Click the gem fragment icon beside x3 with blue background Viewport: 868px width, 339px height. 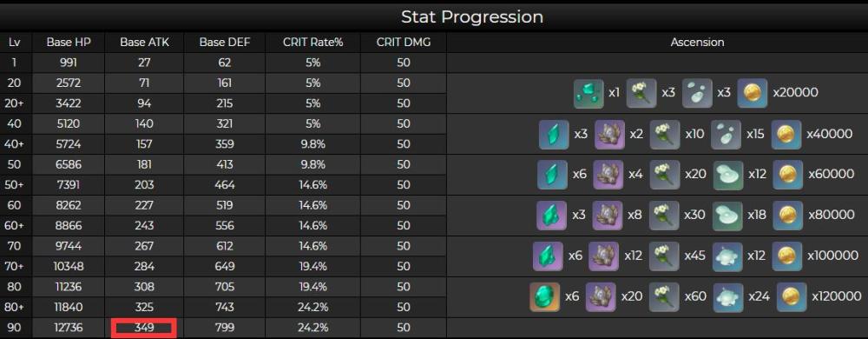[554, 135]
